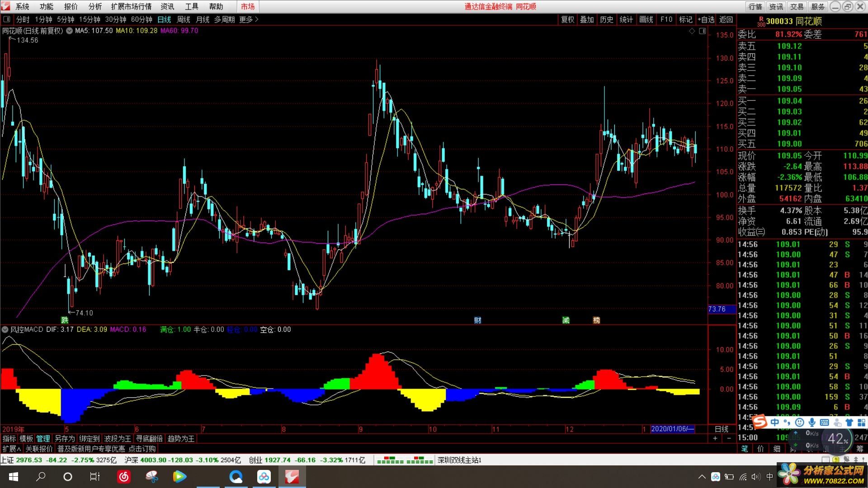Click the Sogou input method S logo

760,422
